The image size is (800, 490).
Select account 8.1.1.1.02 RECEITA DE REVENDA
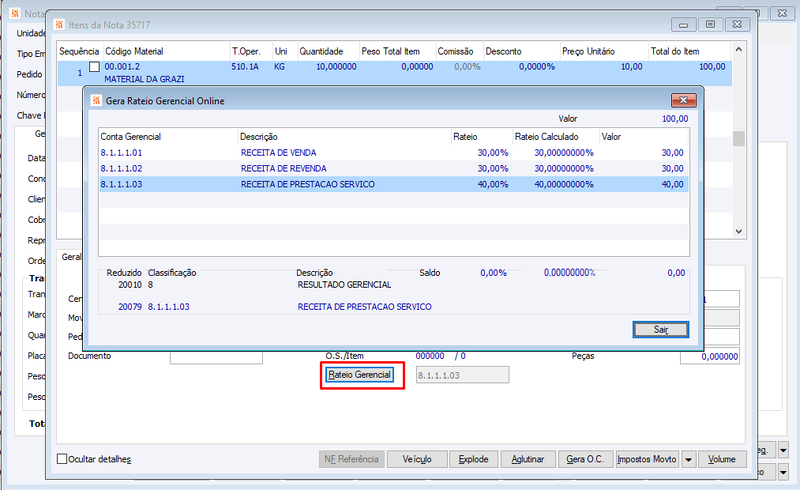tap(393, 168)
